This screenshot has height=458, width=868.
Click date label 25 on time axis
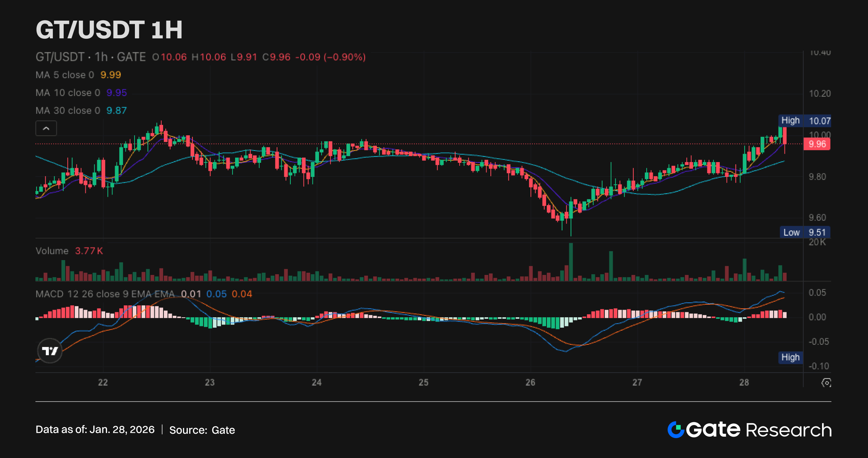(423, 382)
